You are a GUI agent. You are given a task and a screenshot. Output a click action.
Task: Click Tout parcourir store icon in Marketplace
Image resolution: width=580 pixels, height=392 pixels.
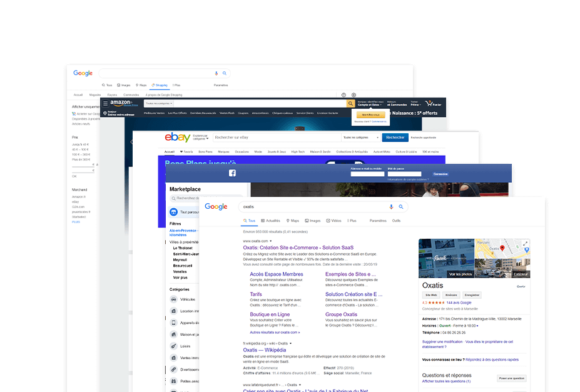173,212
